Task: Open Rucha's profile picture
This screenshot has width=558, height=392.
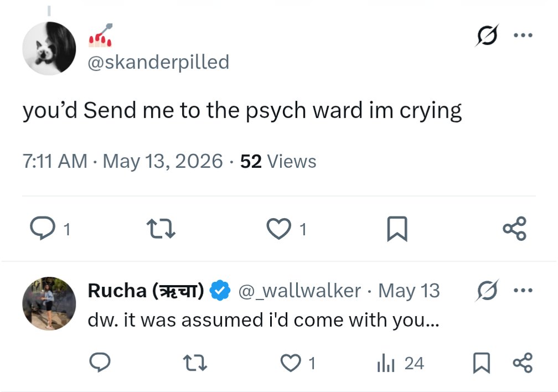Action: point(49,304)
